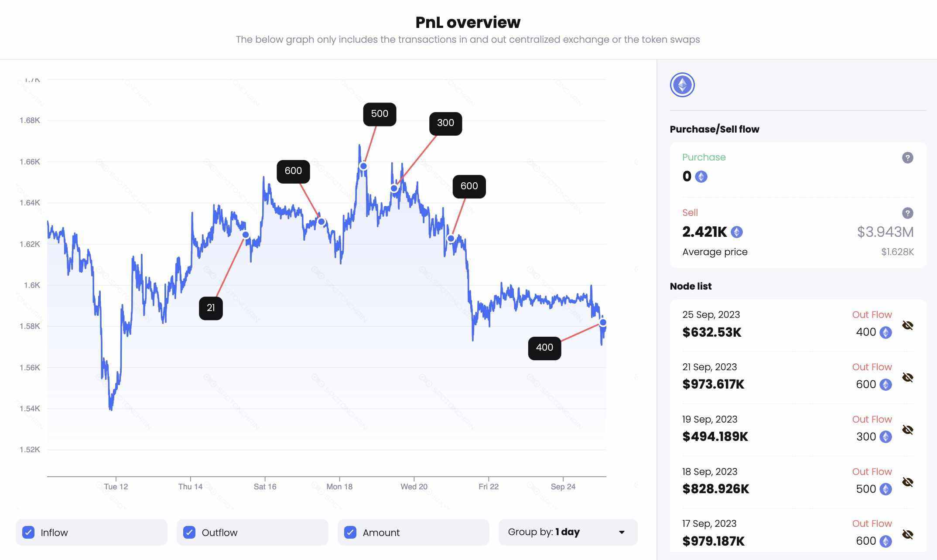This screenshot has width=937, height=560.
Task: Hide the 21 Sep, 2023 node
Action: click(x=907, y=377)
